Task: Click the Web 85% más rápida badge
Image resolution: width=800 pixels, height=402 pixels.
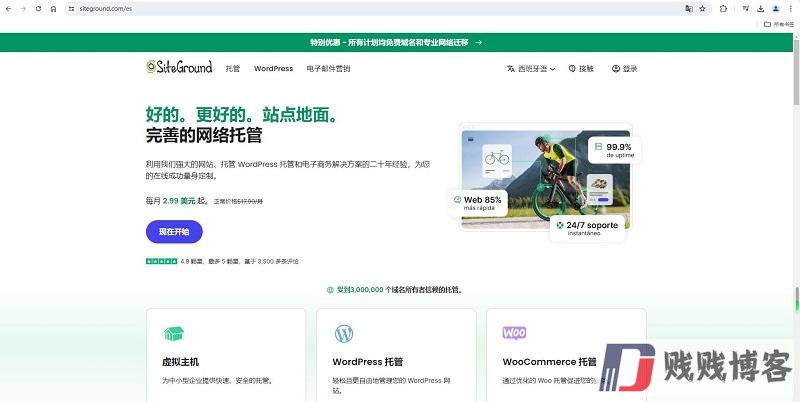Action: click(478, 203)
